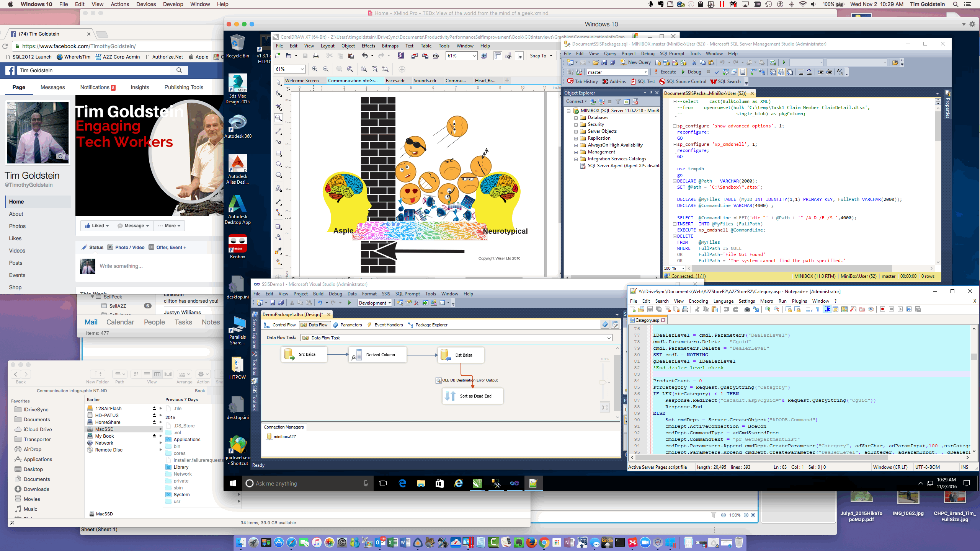The height and width of the screenshot is (551, 980).
Task: Expand Databases node in Object Explorer
Action: [576, 118]
